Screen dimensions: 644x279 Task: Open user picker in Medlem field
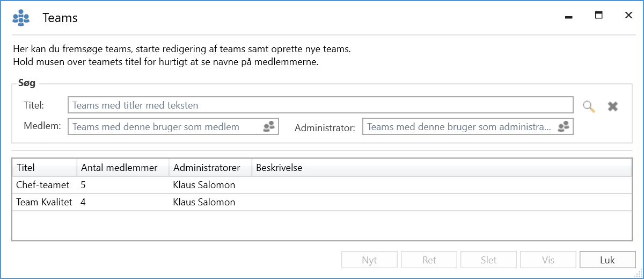click(x=269, y=126)
